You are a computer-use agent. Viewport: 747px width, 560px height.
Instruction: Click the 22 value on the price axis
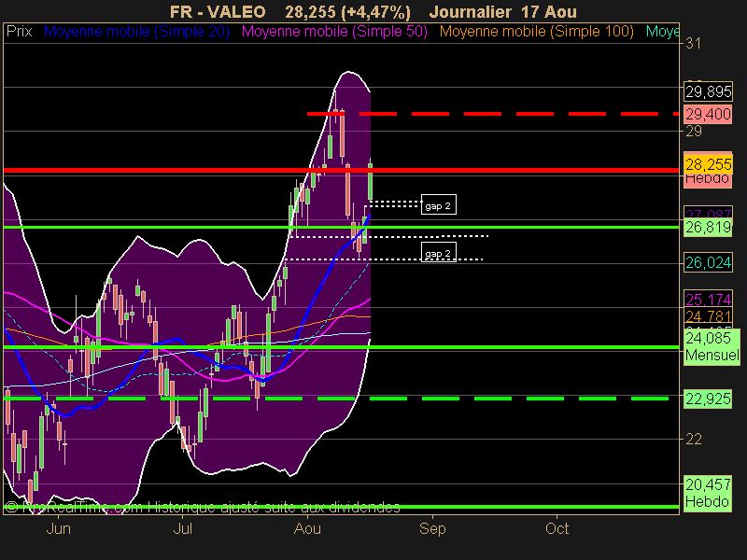(693, 439)
